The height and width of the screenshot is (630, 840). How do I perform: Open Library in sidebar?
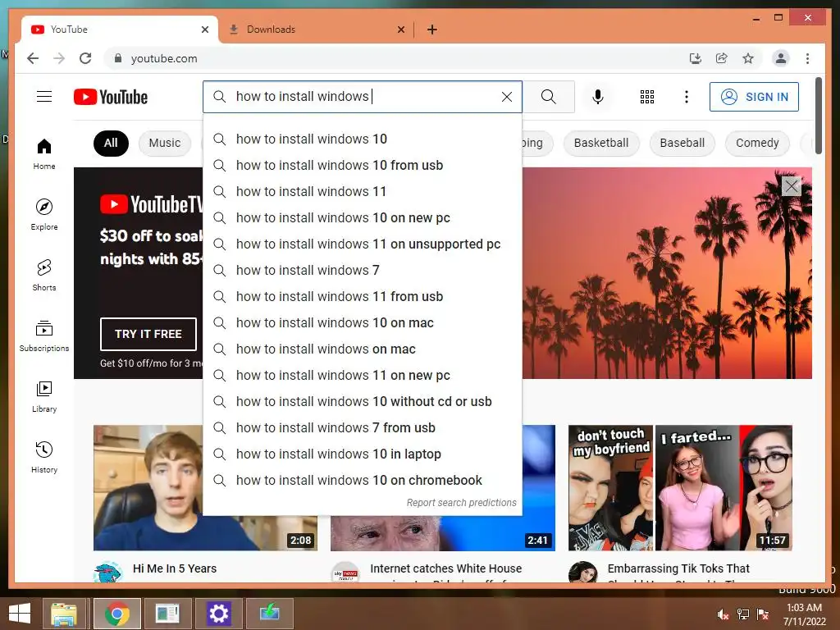(44, 397)
